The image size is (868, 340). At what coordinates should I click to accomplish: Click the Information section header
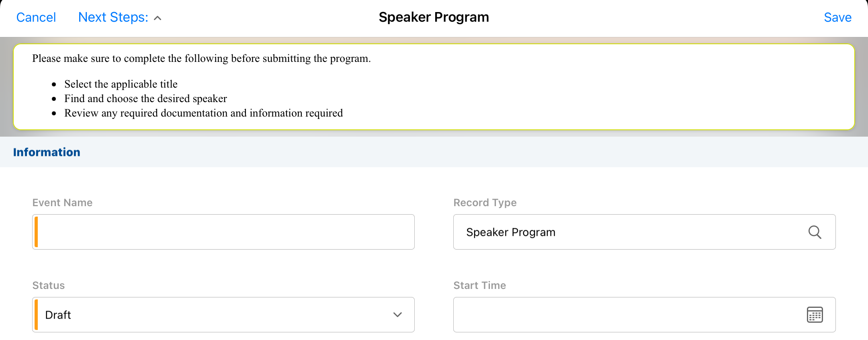47,152
